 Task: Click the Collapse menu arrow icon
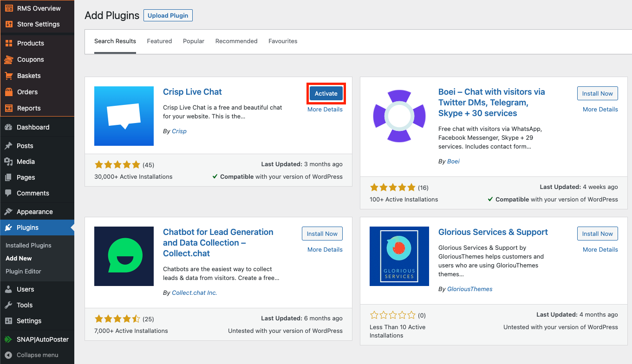[x=8, y=355]
